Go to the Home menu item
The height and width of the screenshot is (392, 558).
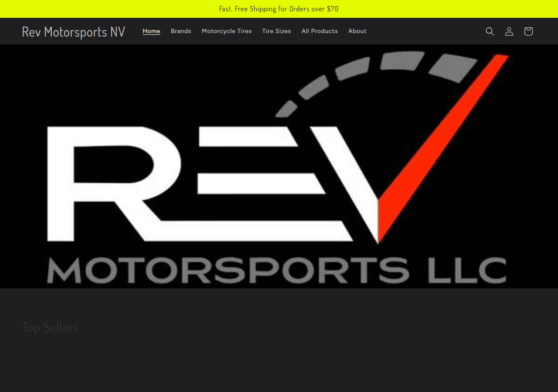pyautogui.click(x=151, y=31)
